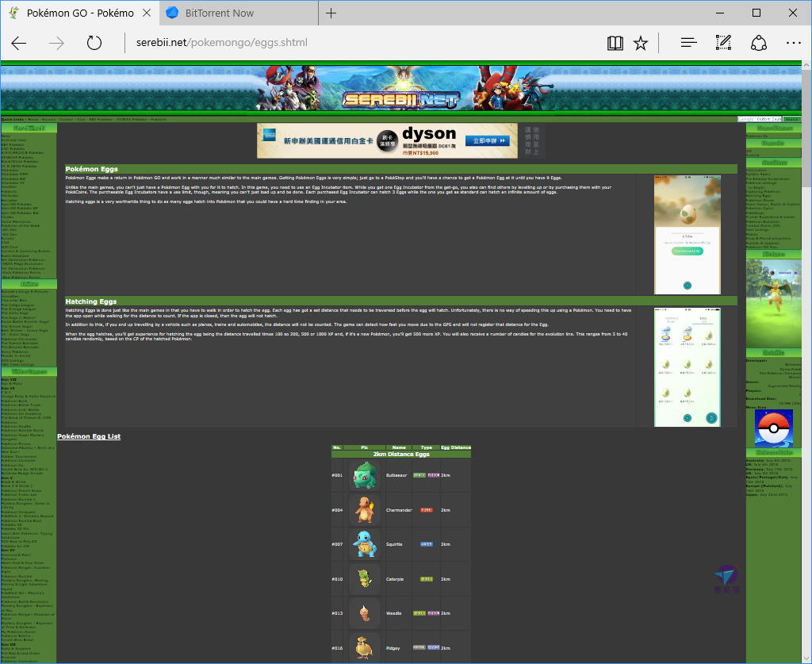Click Bulbasaur's Grass type badge
The width and height of the screenshot is (812, 664).
point(419,475)
